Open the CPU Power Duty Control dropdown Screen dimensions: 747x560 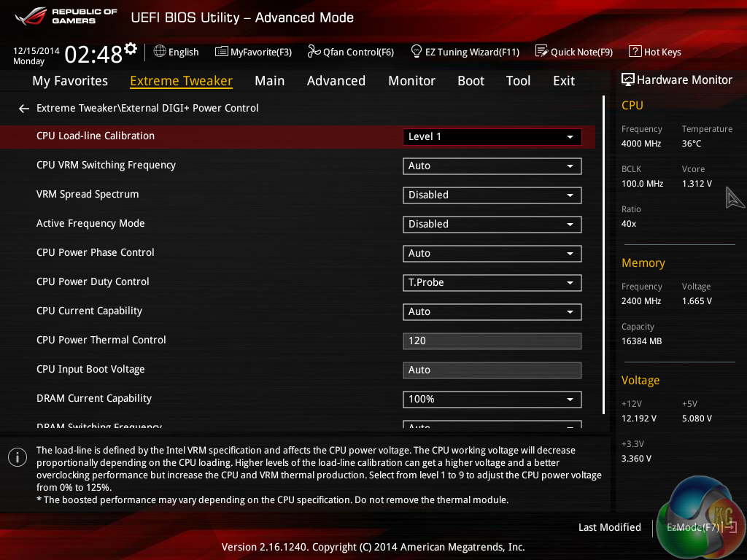click(492, 282)
